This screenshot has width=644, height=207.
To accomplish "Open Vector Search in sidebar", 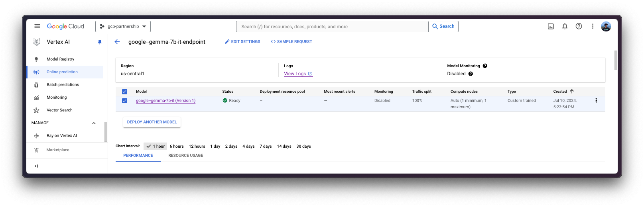I will coord(59,110).
